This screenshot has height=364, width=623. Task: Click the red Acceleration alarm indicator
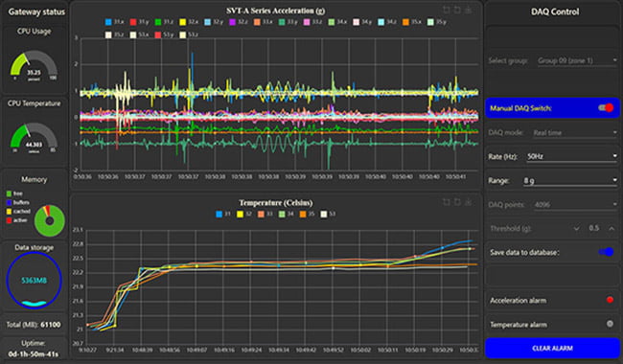point(610,300)
